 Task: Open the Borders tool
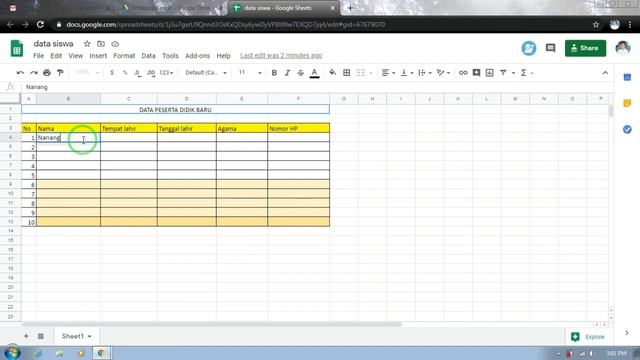347,73
